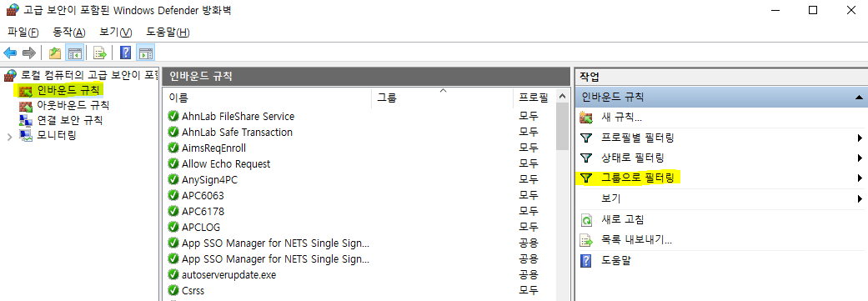This screenshot has width=868, height=301.
Task: Click the green check icon for AhnLab FileShare Service
Action: pyautogui.click(x=173, y=116)
